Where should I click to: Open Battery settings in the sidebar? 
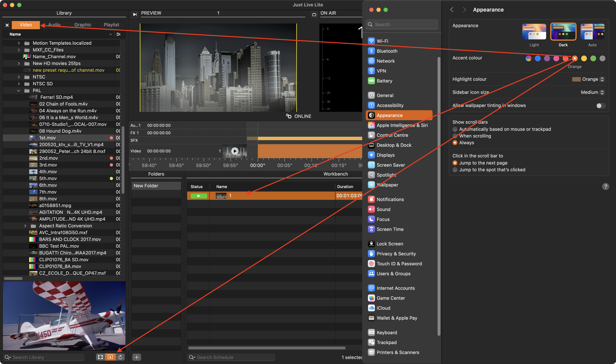coord(399,81)
